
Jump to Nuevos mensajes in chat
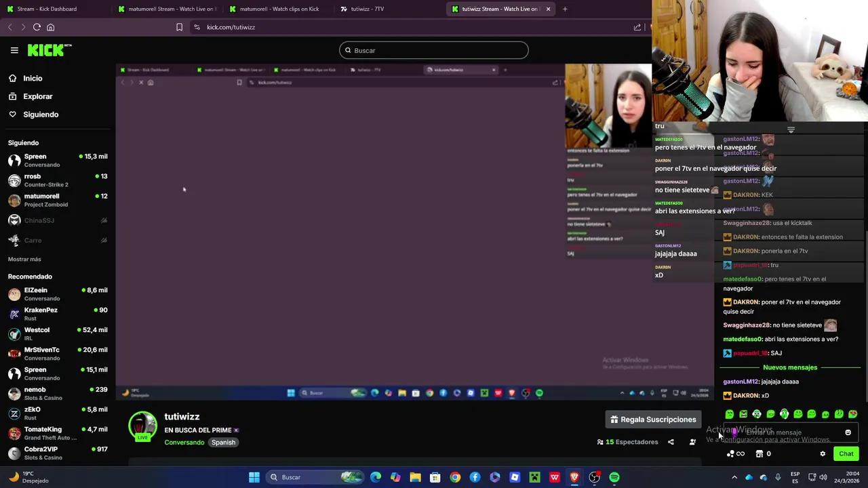pyautogui.click(x=790, y=367)
